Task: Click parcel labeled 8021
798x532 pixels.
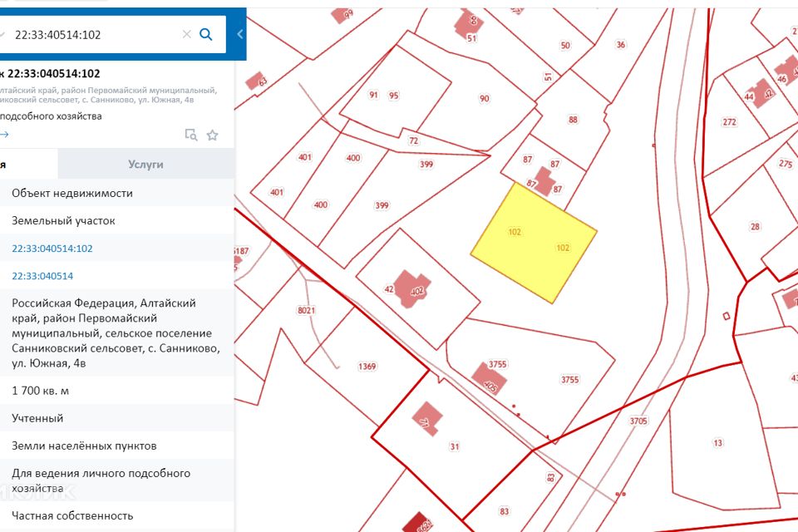Action: point(307,310)
